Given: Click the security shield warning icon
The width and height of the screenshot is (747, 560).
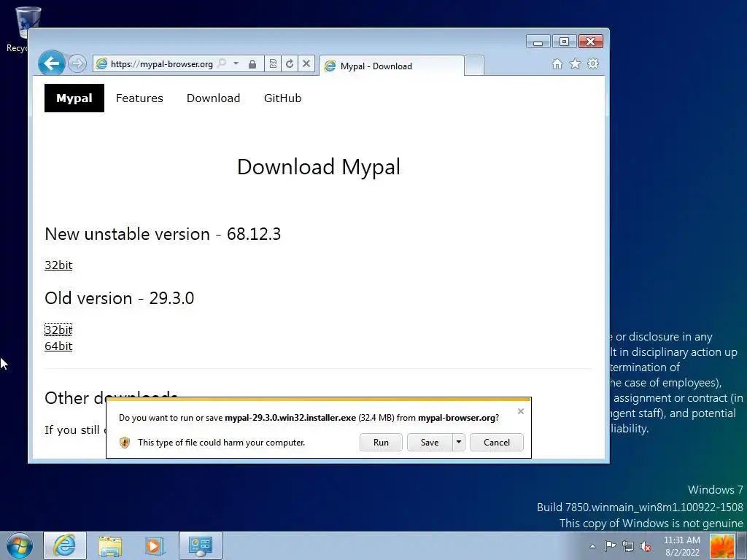Looking at the screenshot, I should [125, 443].
